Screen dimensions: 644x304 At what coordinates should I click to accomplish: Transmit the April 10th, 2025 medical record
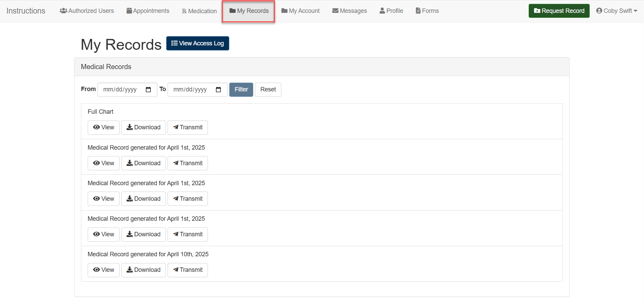188,270
